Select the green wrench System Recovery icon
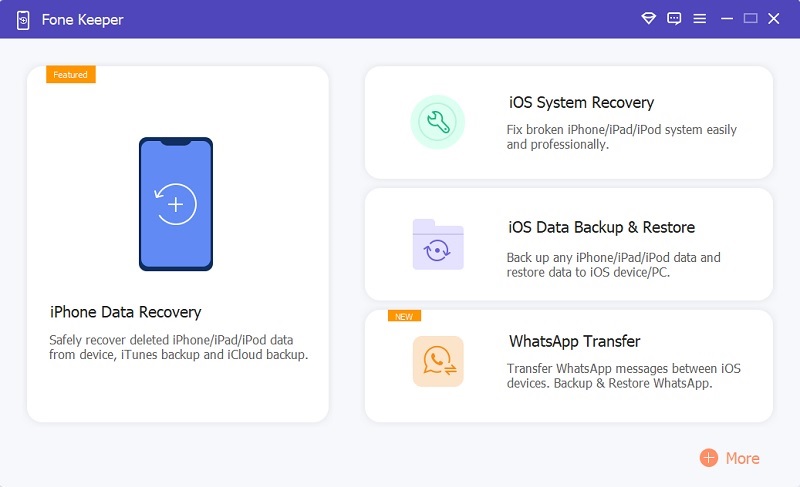 click(x=437, y=123)
